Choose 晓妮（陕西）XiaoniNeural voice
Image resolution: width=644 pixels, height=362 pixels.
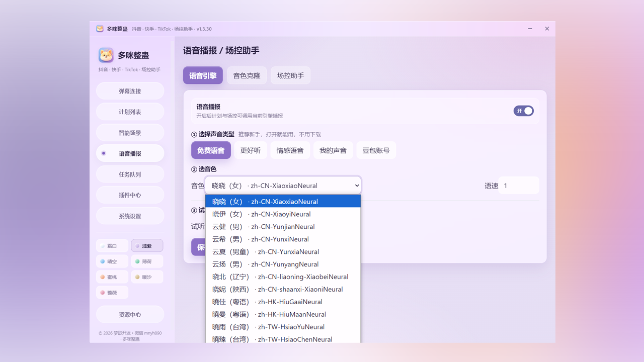pos(283,290)
